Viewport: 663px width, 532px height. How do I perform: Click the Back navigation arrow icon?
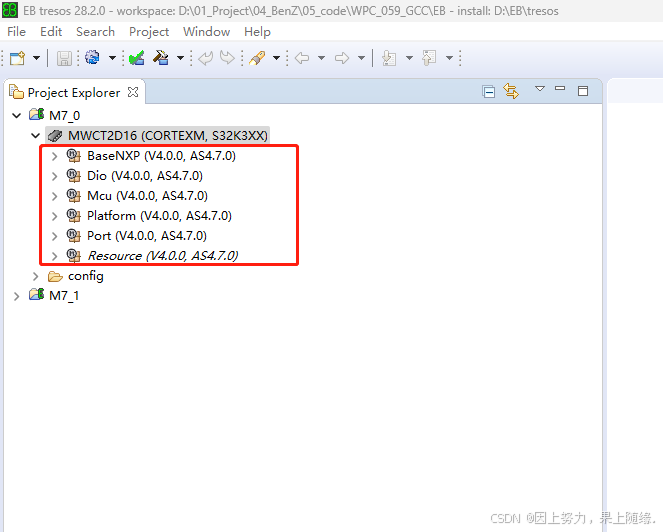[x=302, y=58]
